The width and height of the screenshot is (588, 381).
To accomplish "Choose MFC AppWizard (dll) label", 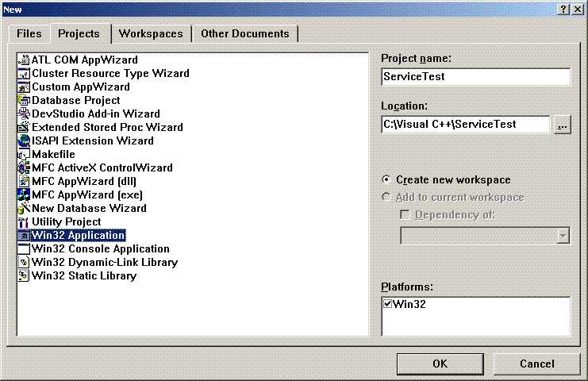I will (x=84, y=182).
